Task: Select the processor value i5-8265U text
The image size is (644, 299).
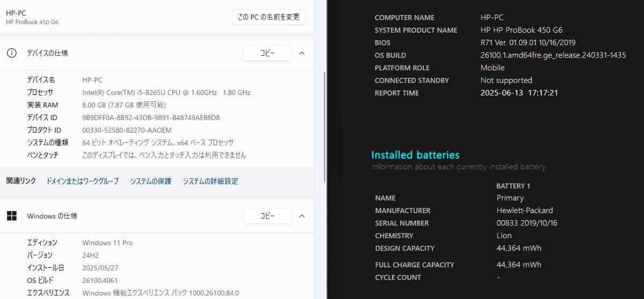Action: pos(166,92)
